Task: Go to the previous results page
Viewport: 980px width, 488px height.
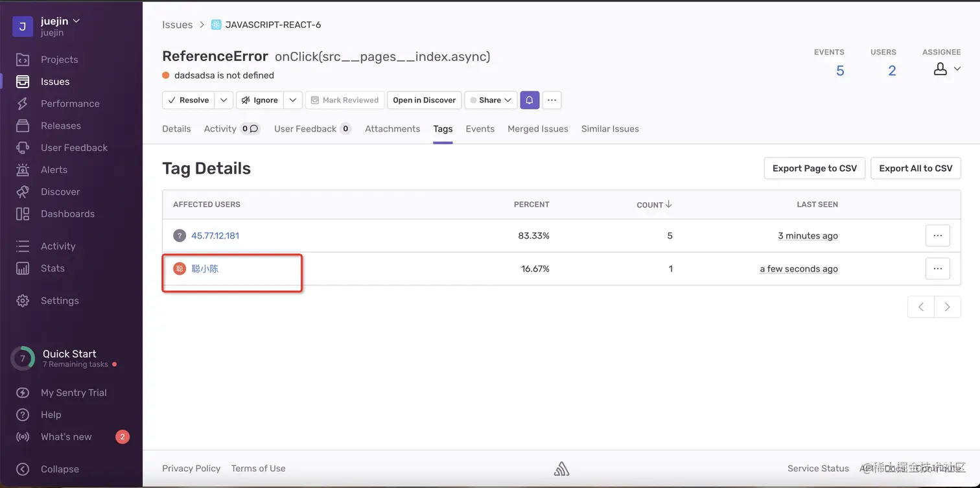Action: coord(921,307)
